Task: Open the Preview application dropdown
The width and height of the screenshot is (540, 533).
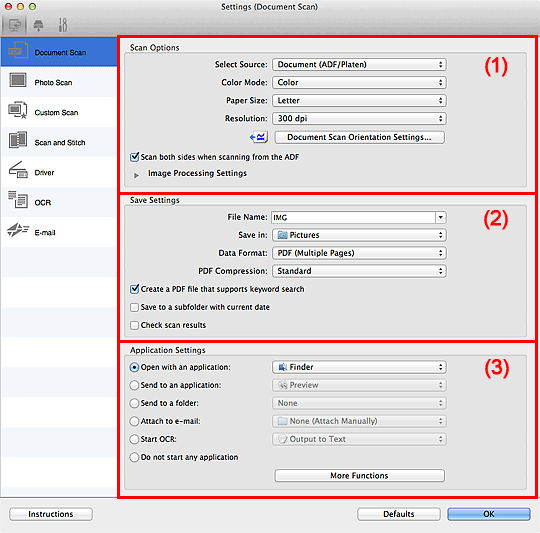Action: click(359, 385)
